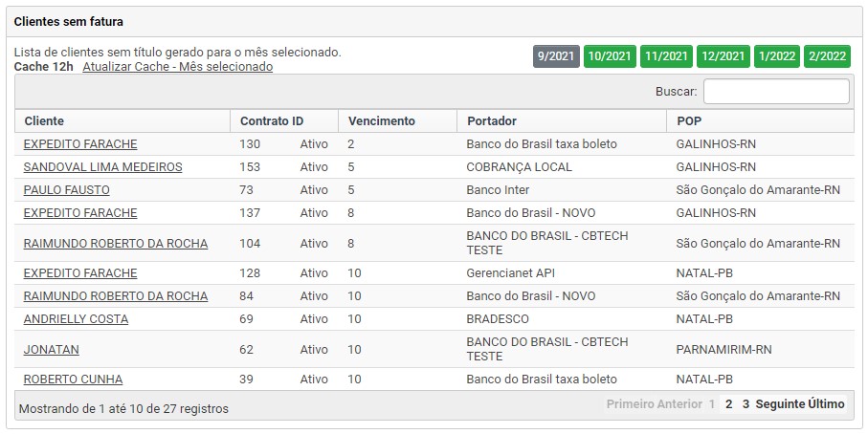Open client SANDOVAL LIMA MEDEIROS
The image size is (868, 434).
tap(102, 167)
